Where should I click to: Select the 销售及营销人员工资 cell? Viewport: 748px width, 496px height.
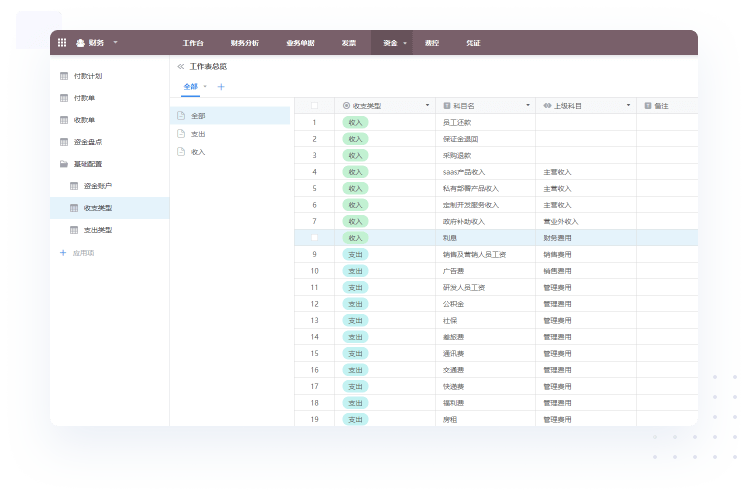click(x=486, y=255)
